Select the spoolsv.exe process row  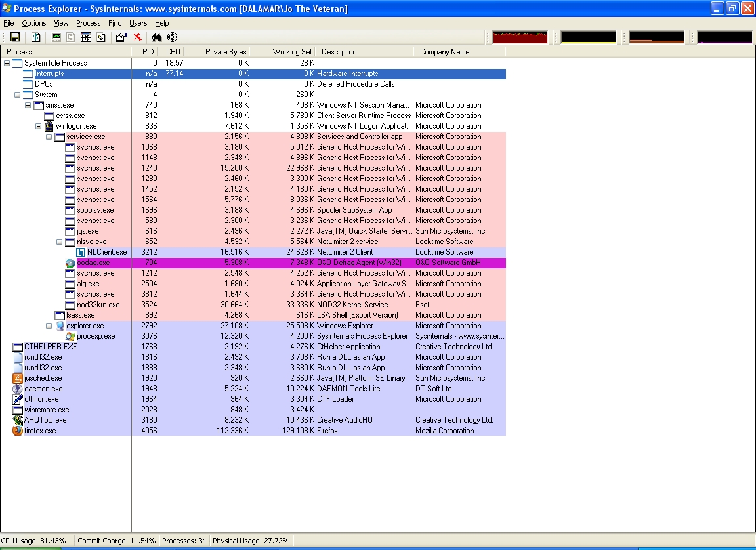tap(253, 210)
